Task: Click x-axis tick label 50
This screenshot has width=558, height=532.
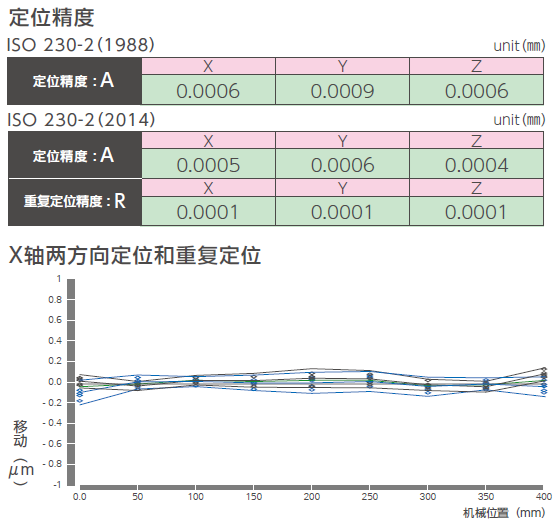Action: click(x=138, y=497)
